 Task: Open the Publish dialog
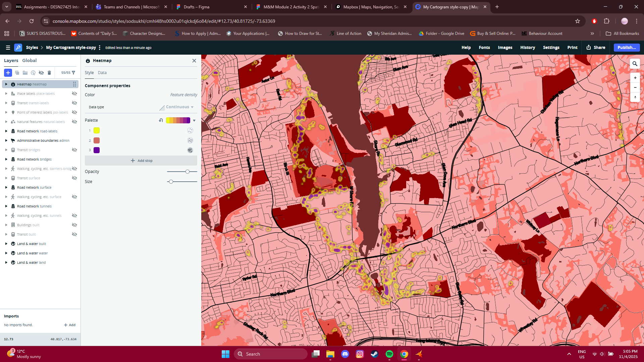[627, 47]
